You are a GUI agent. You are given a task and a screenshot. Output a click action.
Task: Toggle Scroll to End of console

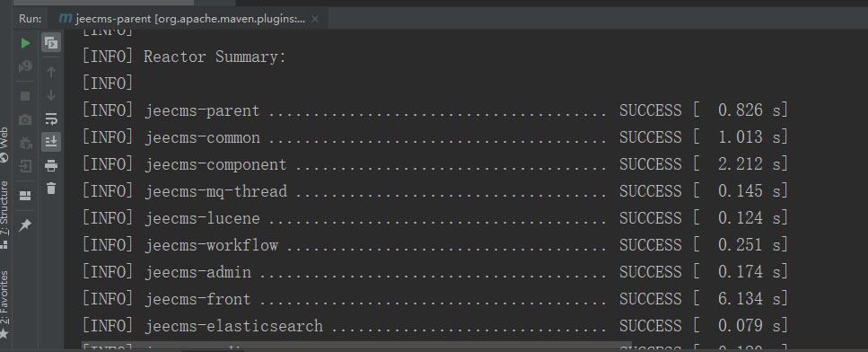click(x=51, y=142)
